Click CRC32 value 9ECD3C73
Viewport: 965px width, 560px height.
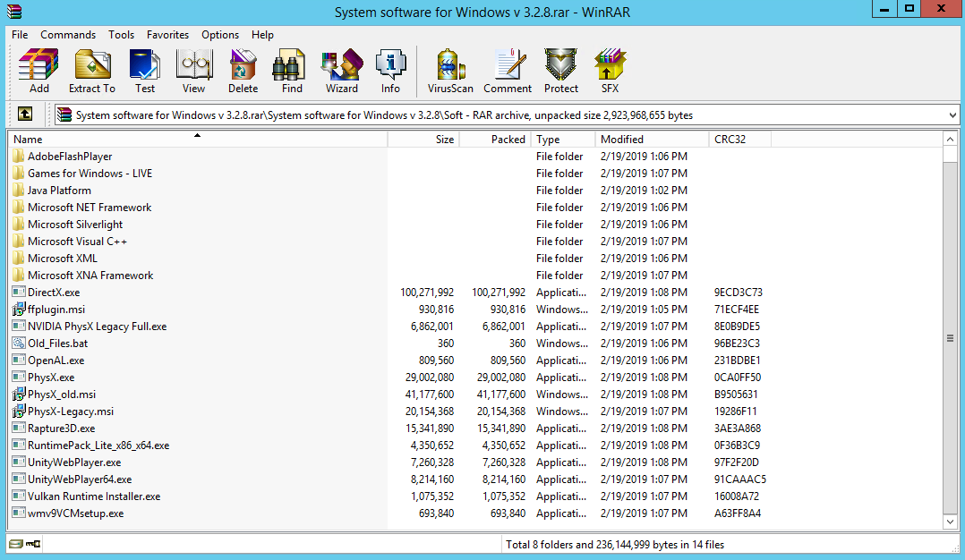tap(738, 292)
